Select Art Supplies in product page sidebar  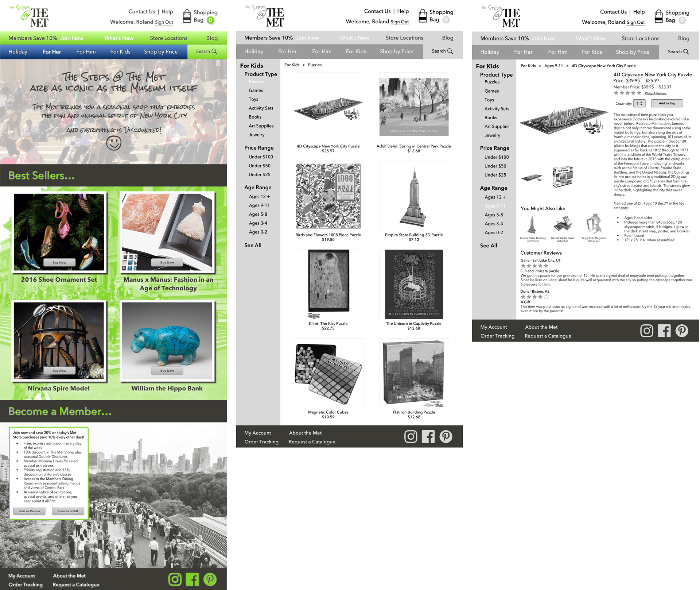497,127
